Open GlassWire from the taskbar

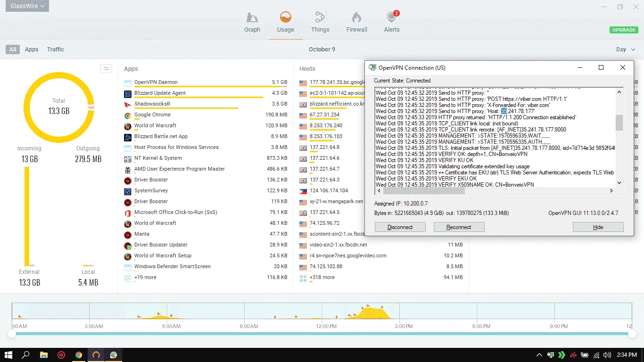[x=114, y=355]
